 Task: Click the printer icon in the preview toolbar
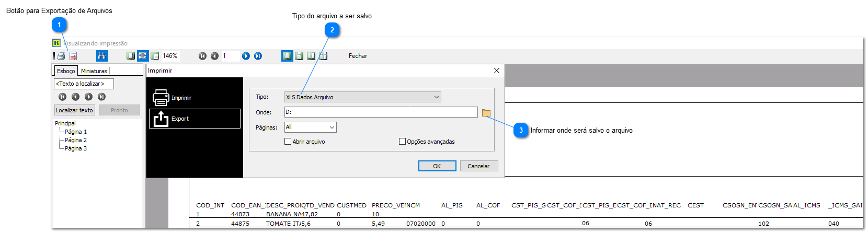(x=61, y=56)
